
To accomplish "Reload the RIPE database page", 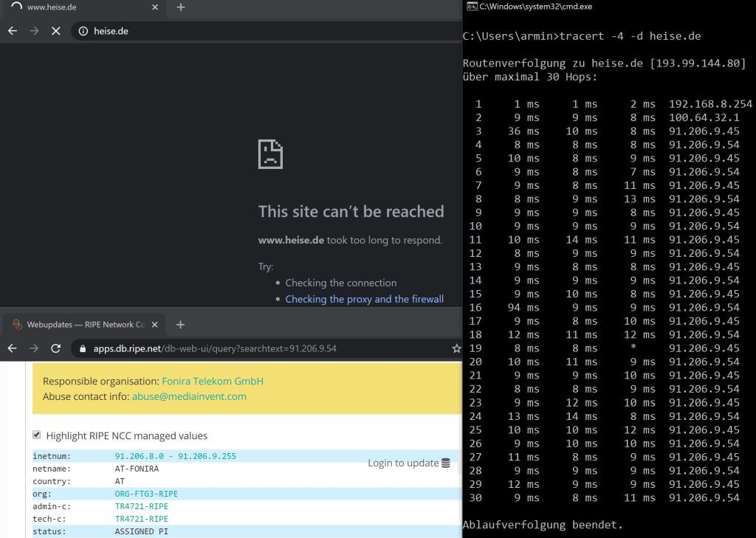I will (x=55, y=348).
